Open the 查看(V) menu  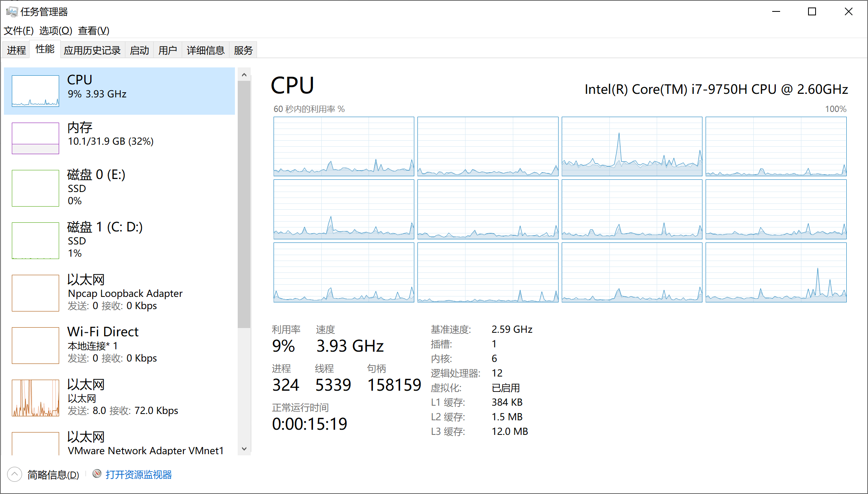(93, 31)
